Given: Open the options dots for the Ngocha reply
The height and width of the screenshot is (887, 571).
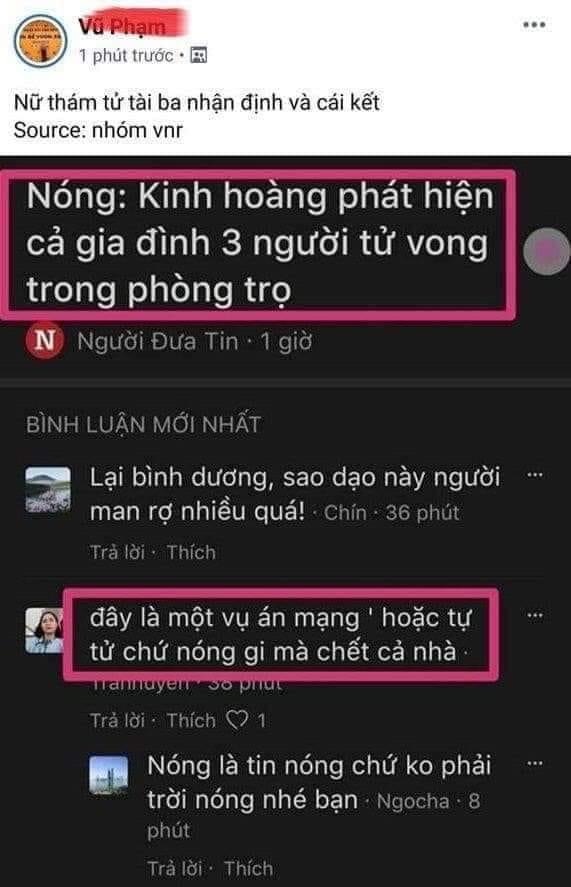Looking at the screenshot, I should coord(535,763).
